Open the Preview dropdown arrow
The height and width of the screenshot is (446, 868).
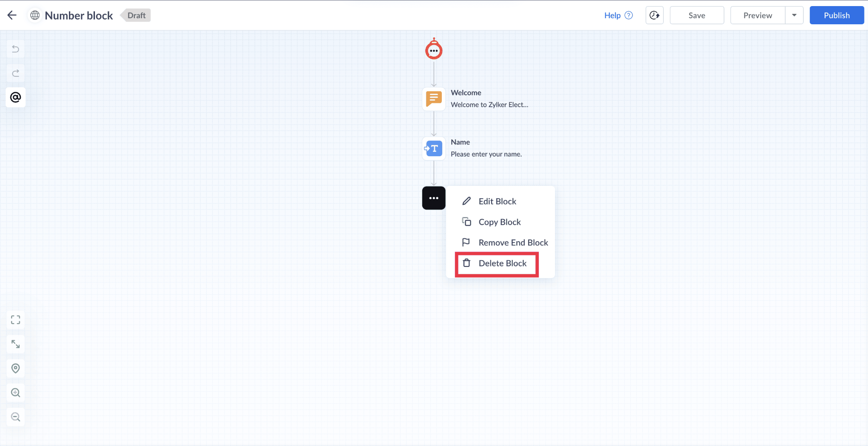(x=794, y=15)
